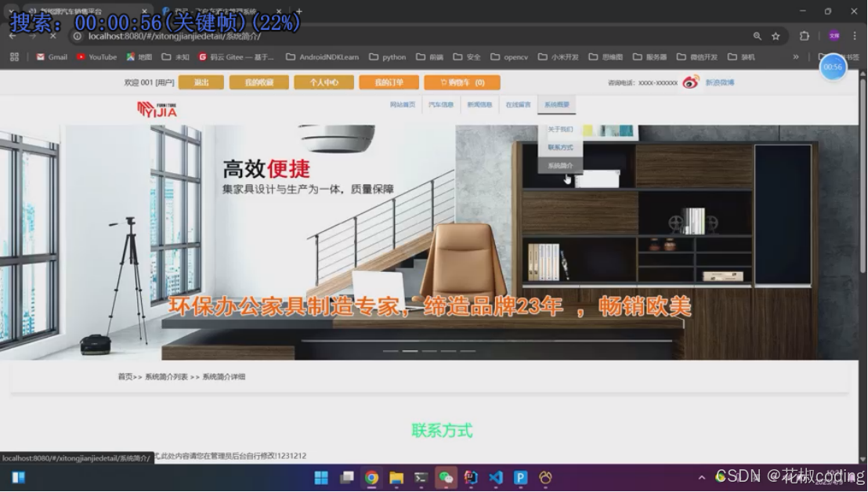The height and width of the screenshot is (492, 868).
Task: Open the Chrome three-dot menu
Action: (x=854, y=36)
